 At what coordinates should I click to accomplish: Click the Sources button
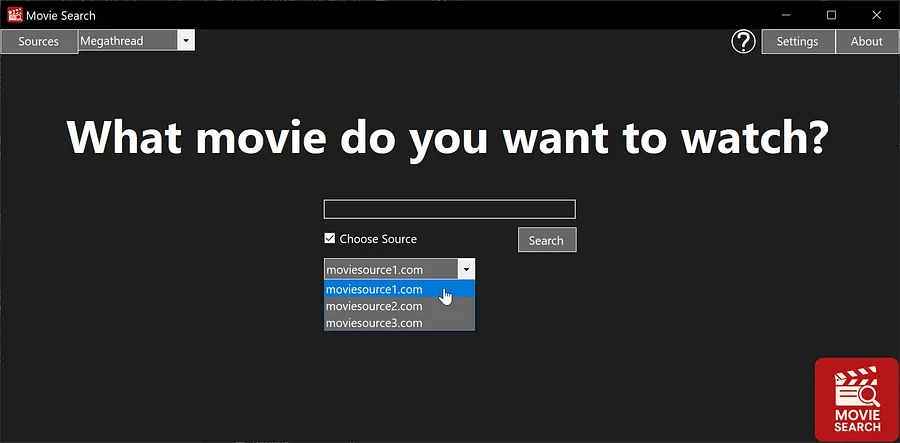(38, 41)
